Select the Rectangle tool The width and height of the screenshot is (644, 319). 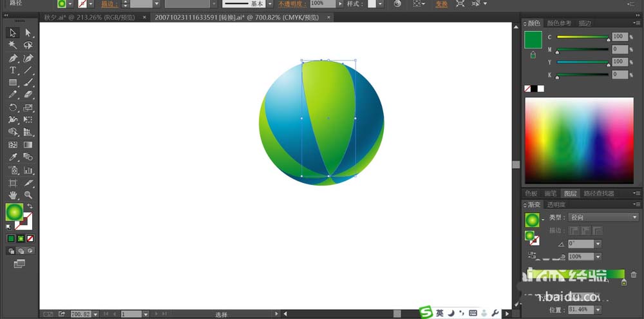(x=13, y=82)
